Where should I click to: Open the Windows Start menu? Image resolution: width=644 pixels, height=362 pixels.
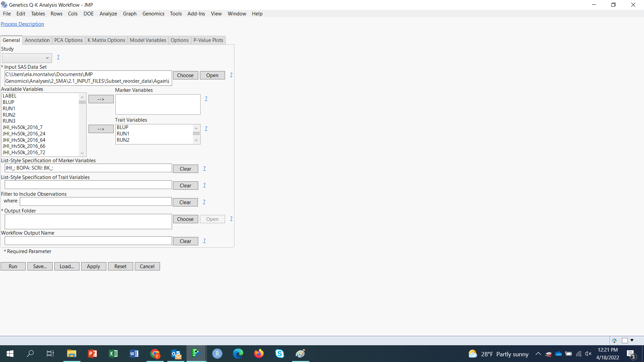click(10, 354)
